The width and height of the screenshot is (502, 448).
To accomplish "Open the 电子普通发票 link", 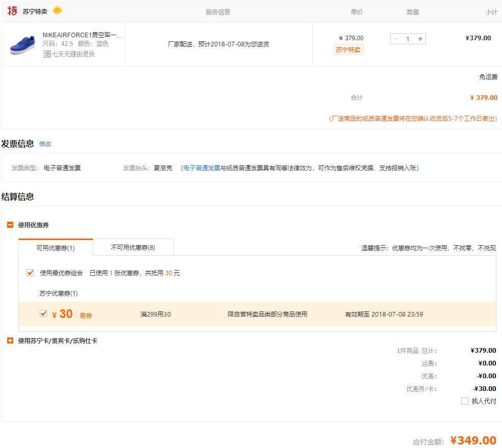I will [200, 168].
